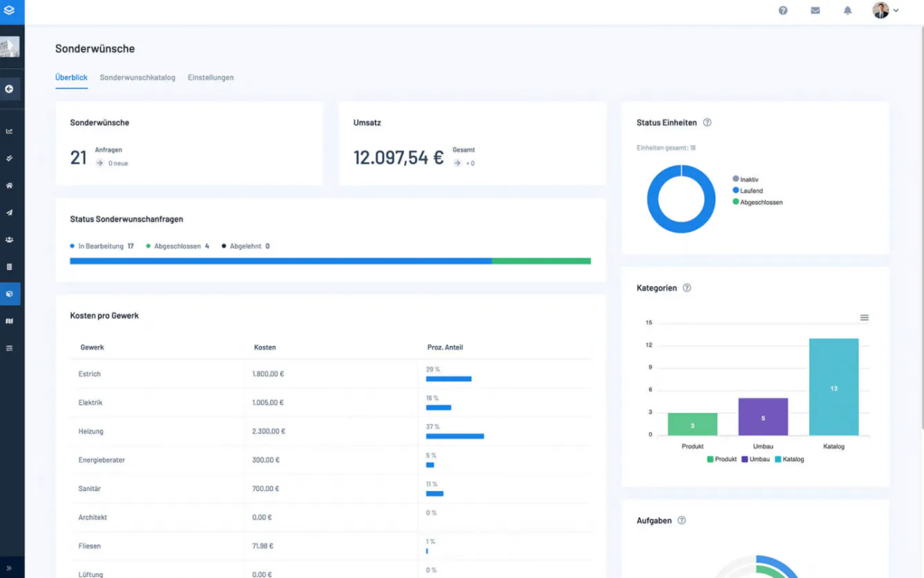924x578 pixels.
Task: Switch to the Sonderwunschkatalog tab
Action: pos(137,77)
